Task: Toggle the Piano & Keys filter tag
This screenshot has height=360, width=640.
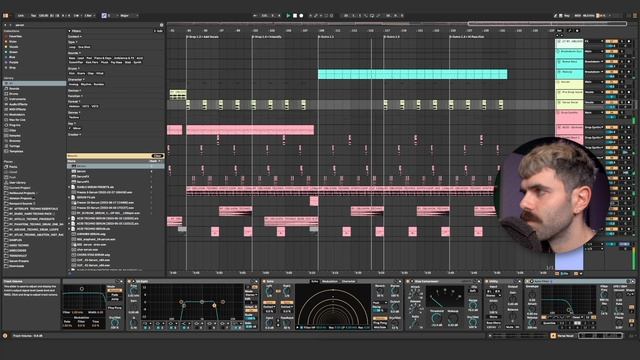Action: coord(103,58)
